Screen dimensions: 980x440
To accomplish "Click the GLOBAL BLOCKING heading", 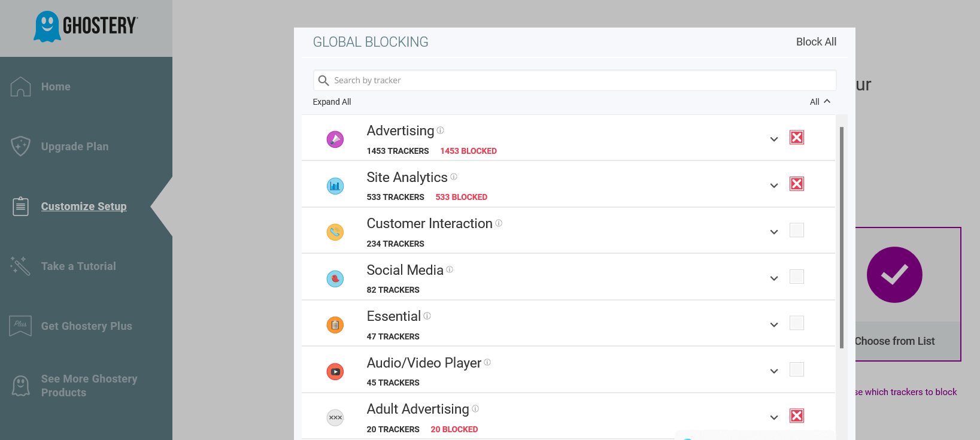I will (x=371, y=42).
